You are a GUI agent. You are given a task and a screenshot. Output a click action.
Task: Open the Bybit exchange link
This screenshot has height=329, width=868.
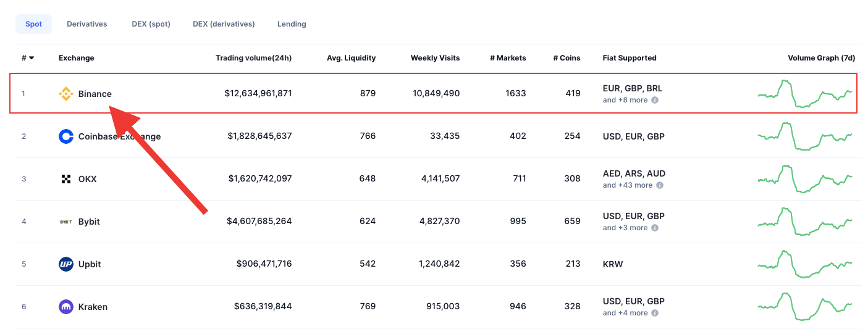tap(89, 222)
